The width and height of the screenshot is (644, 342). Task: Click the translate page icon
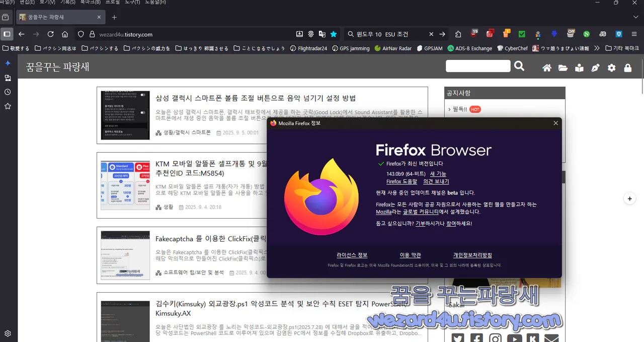pos(322,34)
